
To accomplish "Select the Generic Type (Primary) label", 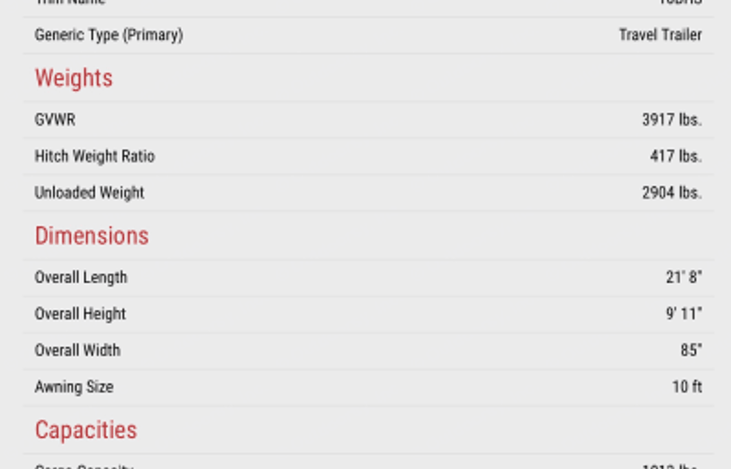I will coord(108,35).
